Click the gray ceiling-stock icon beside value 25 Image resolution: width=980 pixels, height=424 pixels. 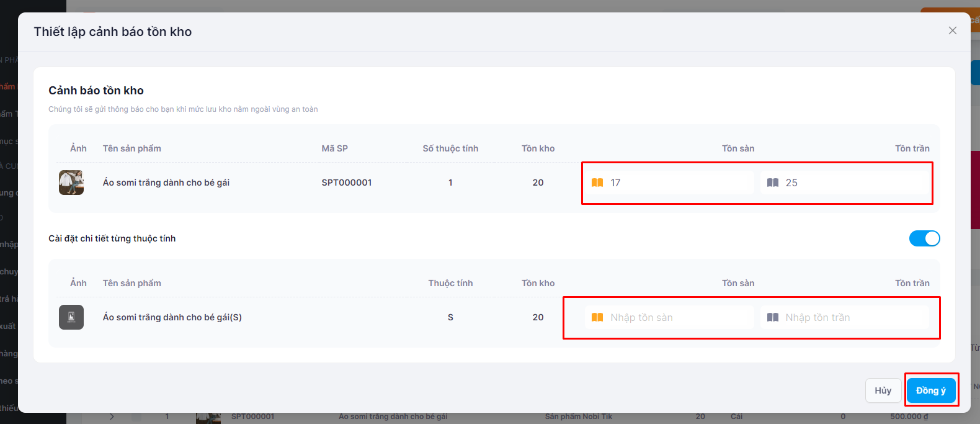click(x=772, y=183)
